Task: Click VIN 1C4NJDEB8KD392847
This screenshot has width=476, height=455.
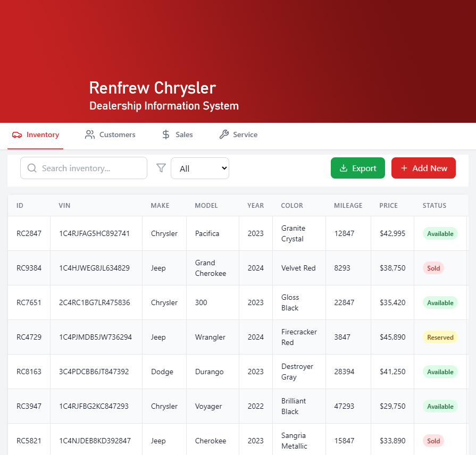Action: [95, 441]
